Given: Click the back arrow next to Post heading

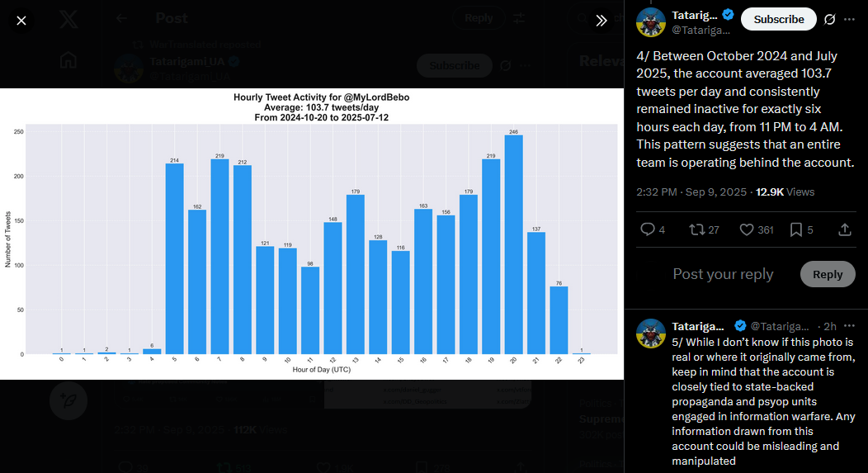Looking at the screenshot, I should coord(122,18).
